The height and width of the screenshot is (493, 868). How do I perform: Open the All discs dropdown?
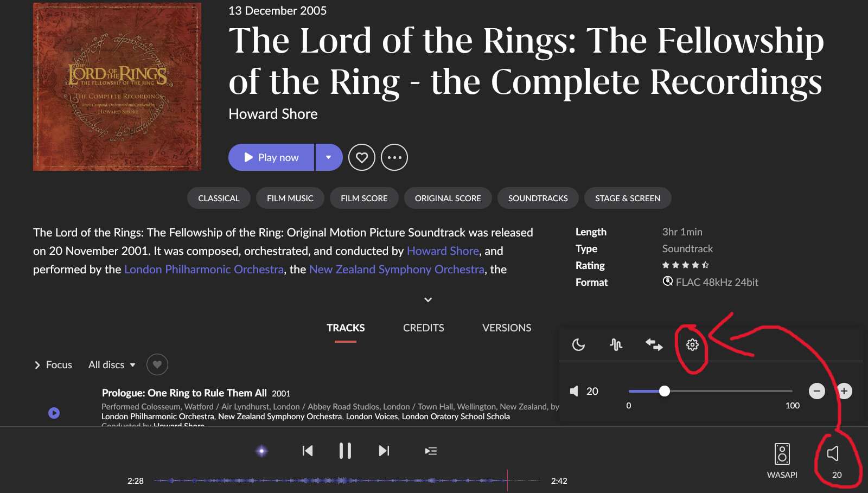(112, 365)
